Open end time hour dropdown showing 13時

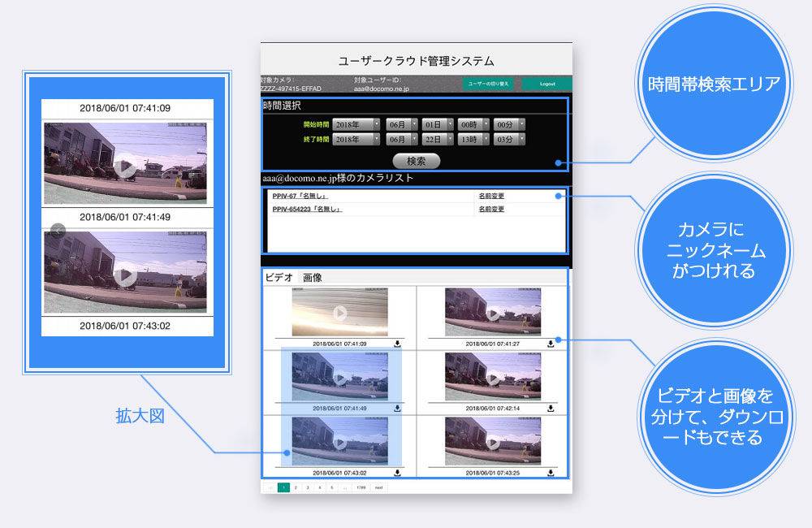click(473, 139)
